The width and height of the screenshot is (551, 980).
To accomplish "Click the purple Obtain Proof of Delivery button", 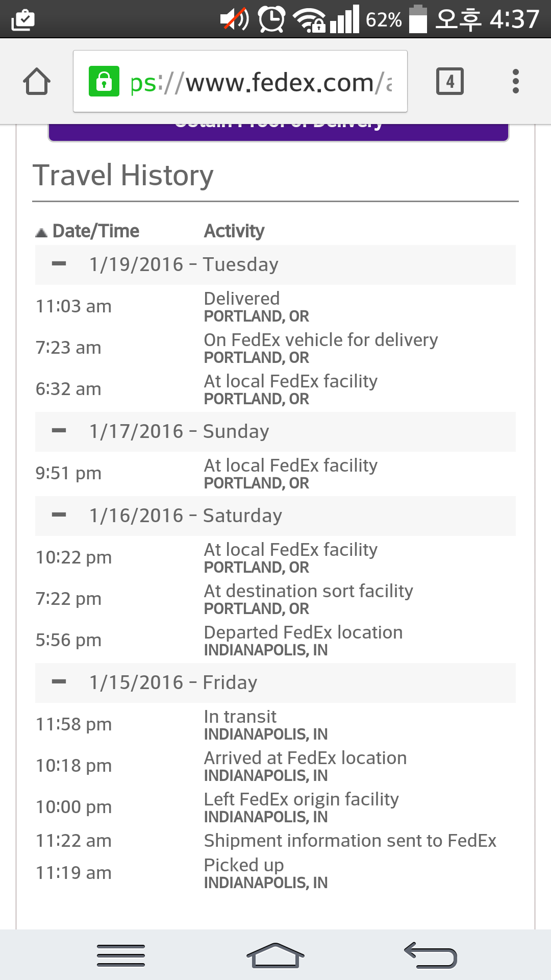I will [x=279, y=131].
